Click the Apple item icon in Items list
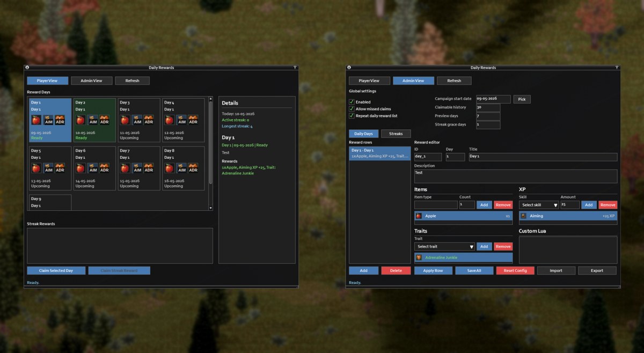This screenshot has width=644, height=353. tap(419, 216)
